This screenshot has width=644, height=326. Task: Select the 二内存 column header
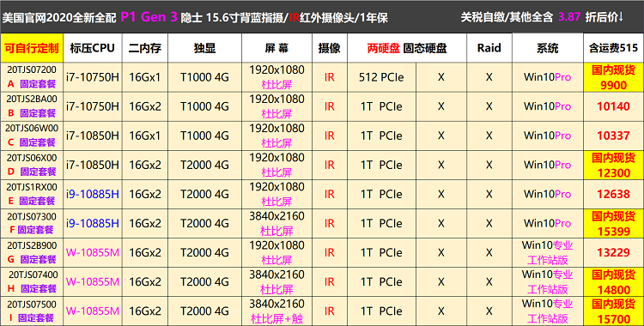[144, 48]
